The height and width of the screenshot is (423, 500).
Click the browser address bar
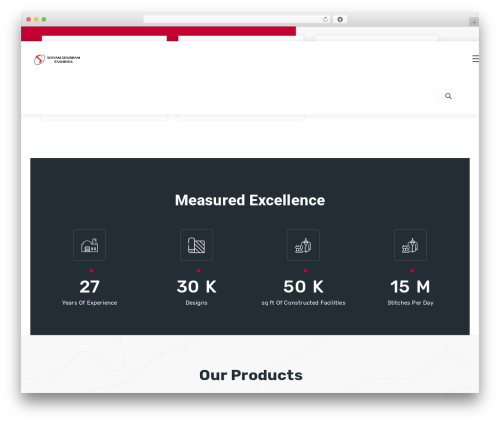237,19
